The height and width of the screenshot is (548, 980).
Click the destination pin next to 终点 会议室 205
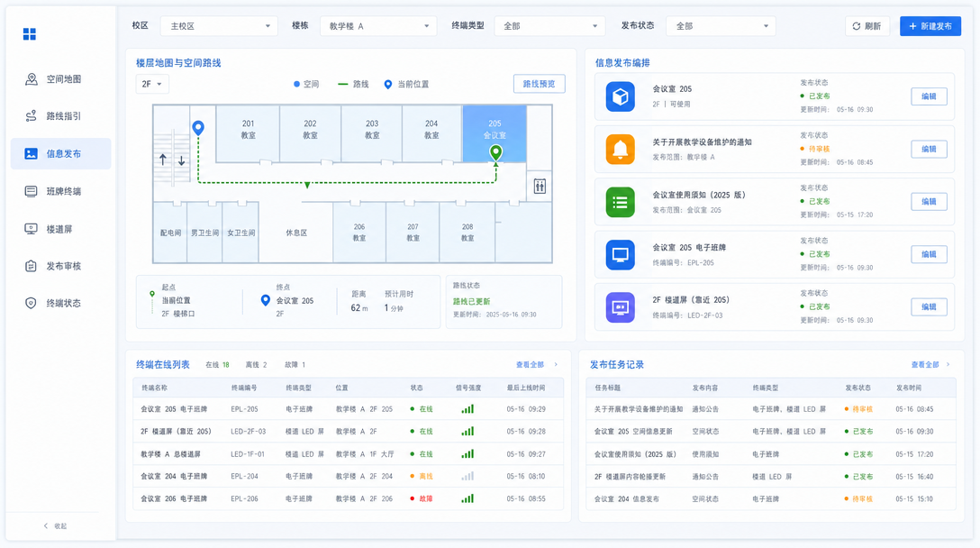point(266,301)
